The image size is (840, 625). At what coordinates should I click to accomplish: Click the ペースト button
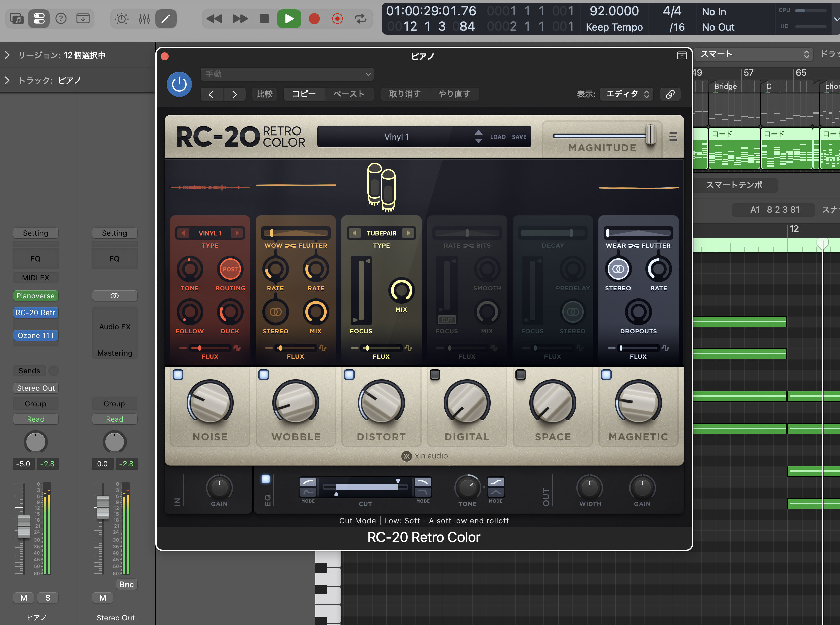349,94
